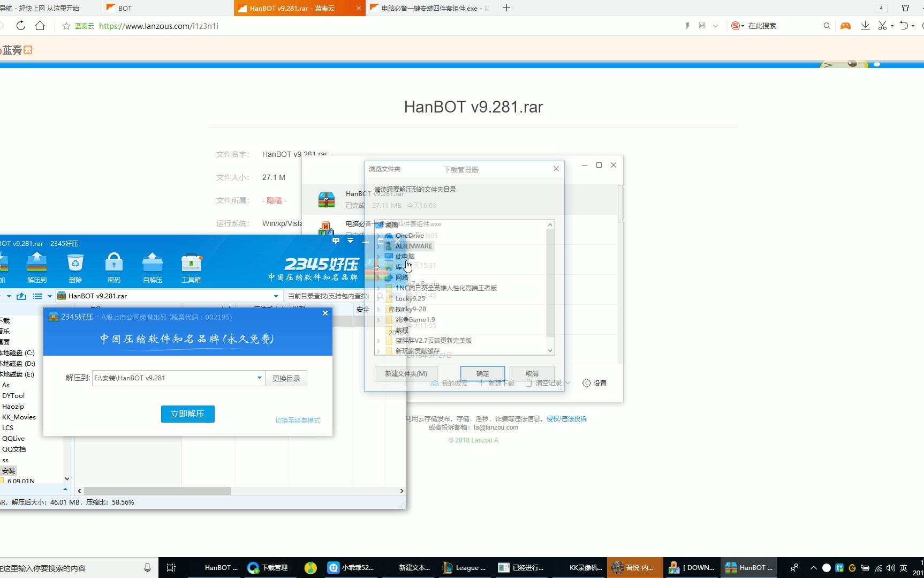Click the browser refresh icon
Image resolution: width=924 pixels, height=578 pixels.
tap(21, 26)
